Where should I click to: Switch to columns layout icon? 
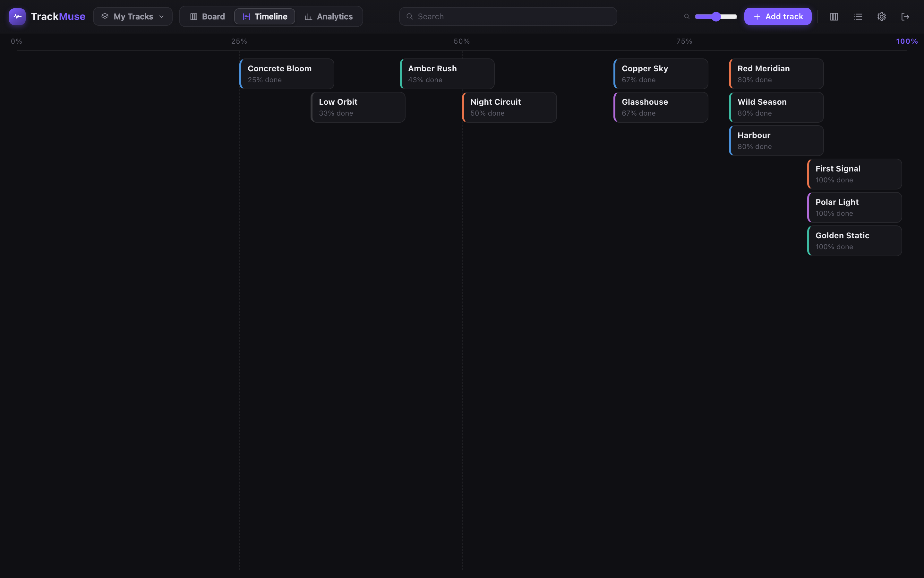tap(834, 16)
